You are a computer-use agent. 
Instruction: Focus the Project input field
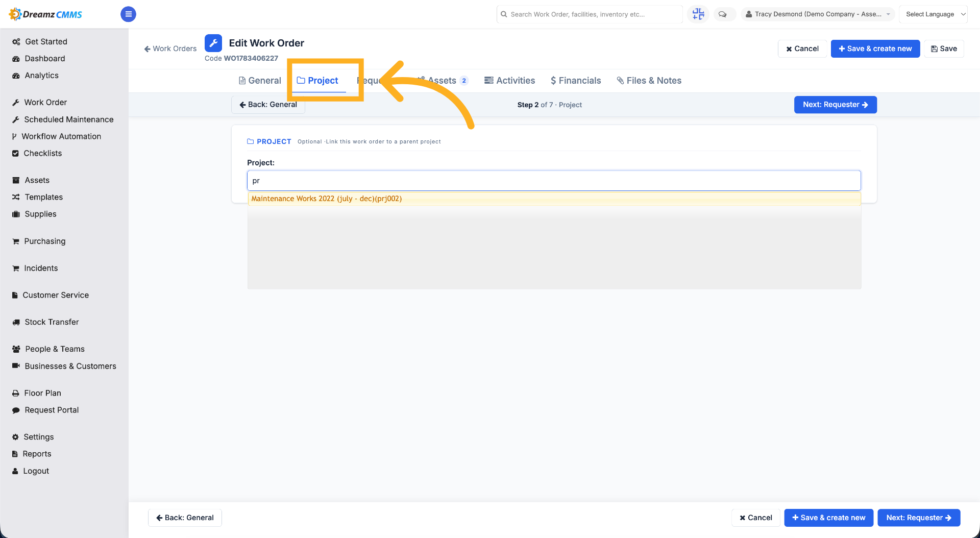pyautogui.click(x=554, y=181)
